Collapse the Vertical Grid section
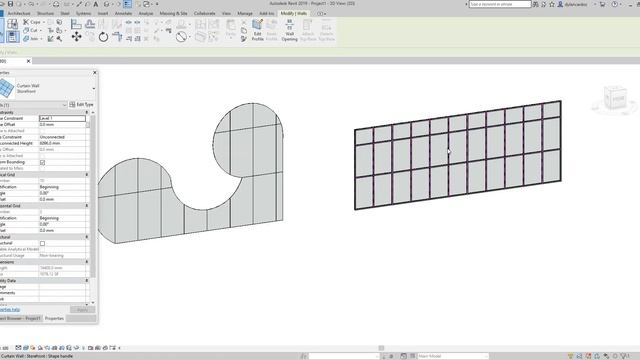640x360 pixels. (x=87, y=175)
